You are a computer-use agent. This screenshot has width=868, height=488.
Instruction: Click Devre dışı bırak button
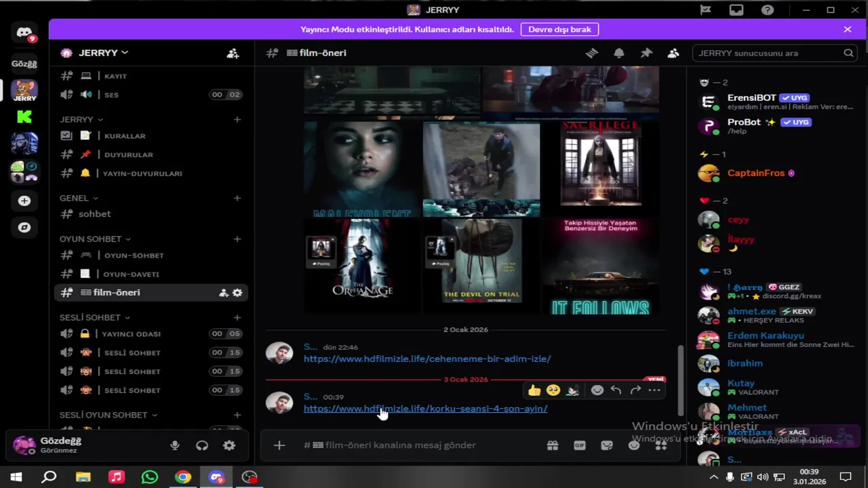pyautogui.click(x=559, y=29)
